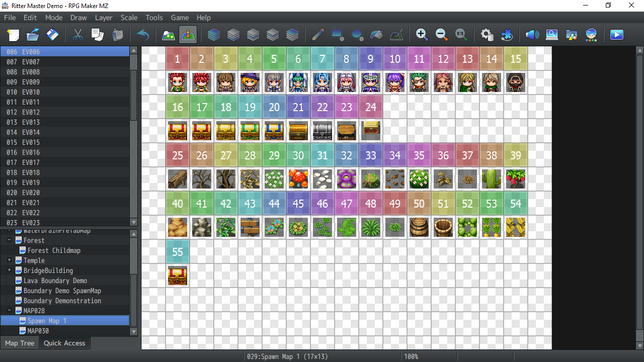Select Layer 2 in the toolbar

click(x=253, y=35)
